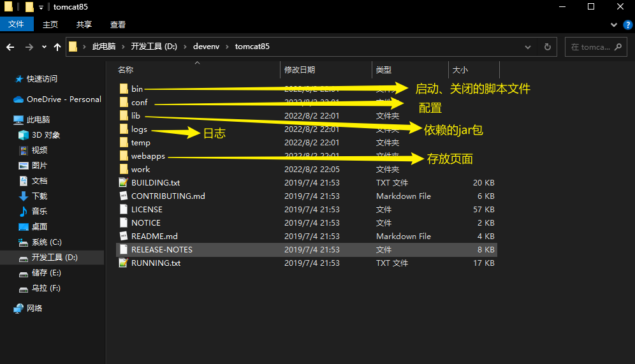Open the 桌面 folder in sidebar

40,227
